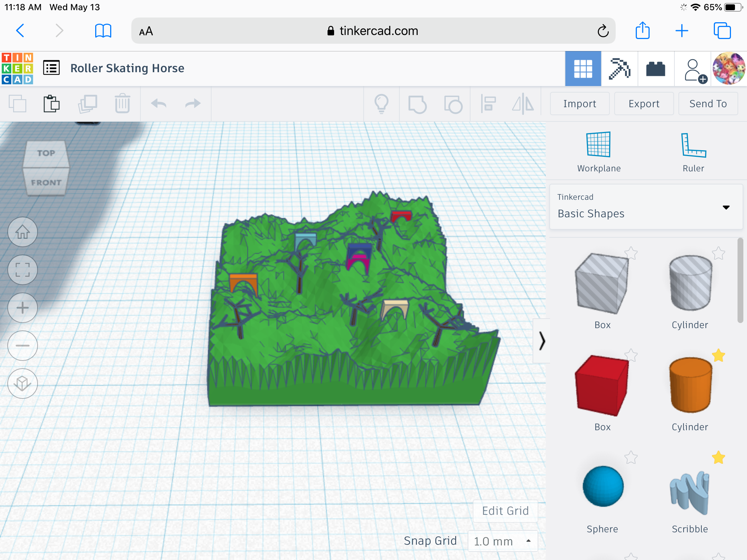Screen dimensions: 747x560
Task: Favorite the Sphere with star
Action: (x=631, y=457)
